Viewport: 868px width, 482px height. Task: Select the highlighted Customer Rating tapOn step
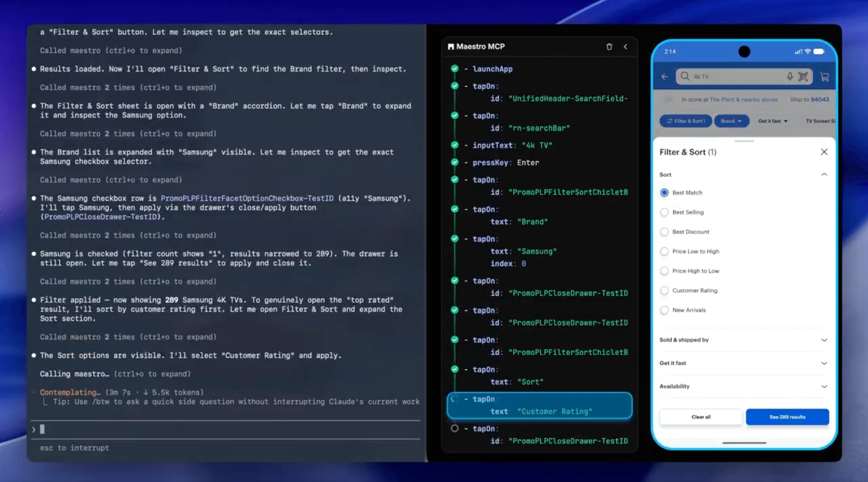pos(539,405)
